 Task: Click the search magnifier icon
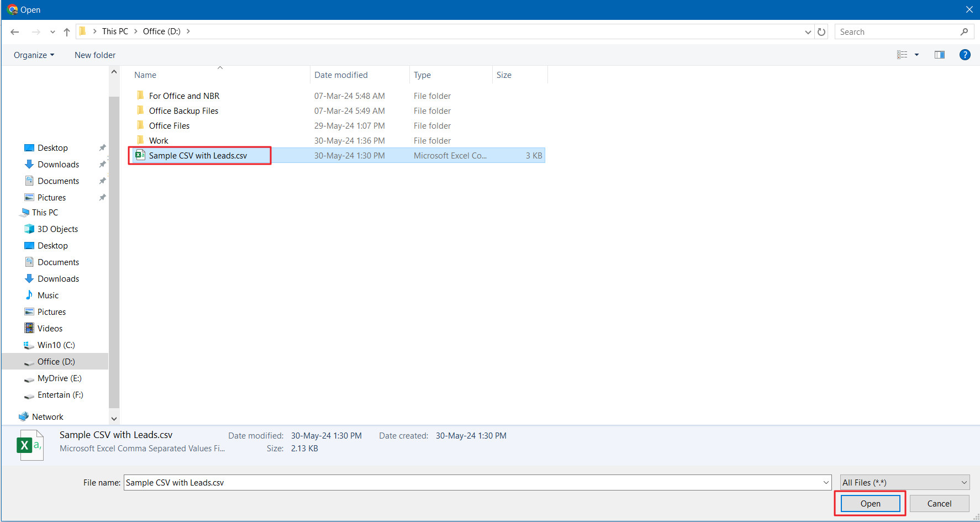click(964, 32)
